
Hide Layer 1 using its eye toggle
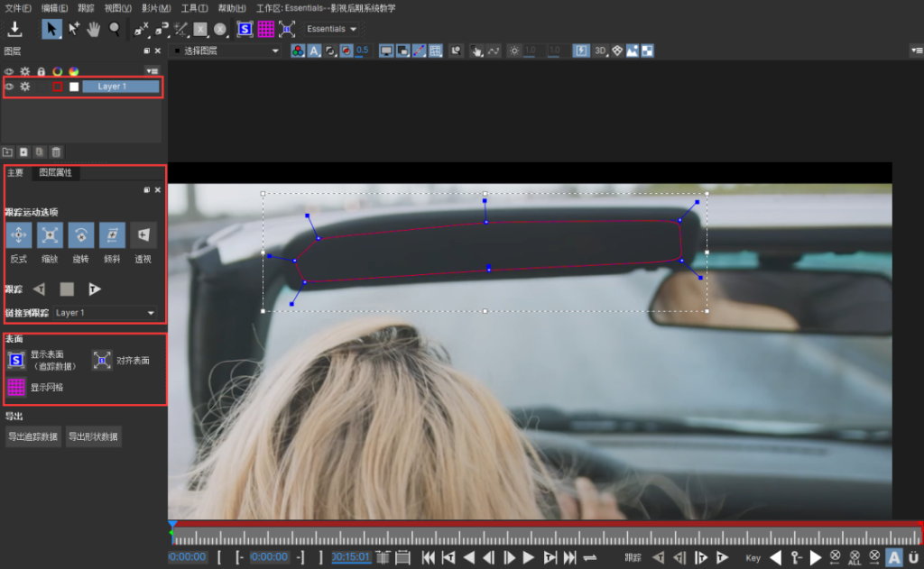(8, 87)
